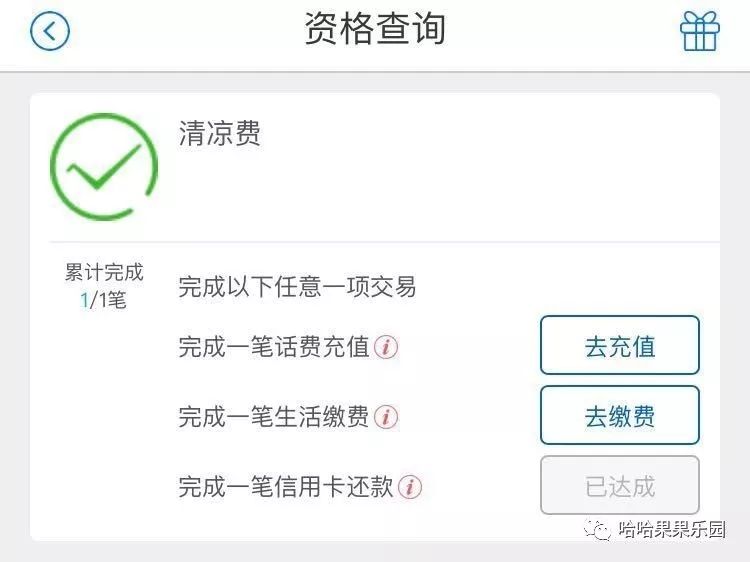
Task: Tap info icon beside 生活缴费
Action: click(x=387, y=416)
